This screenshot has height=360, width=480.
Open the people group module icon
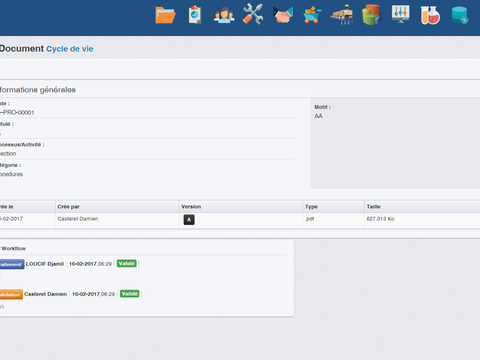224,15
